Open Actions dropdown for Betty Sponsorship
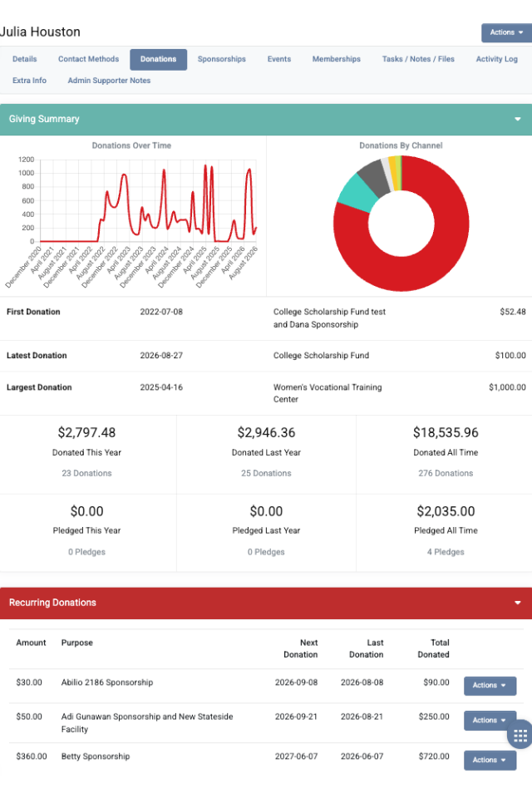This screenshot has height=798, width=532. [x=490, y=760]
